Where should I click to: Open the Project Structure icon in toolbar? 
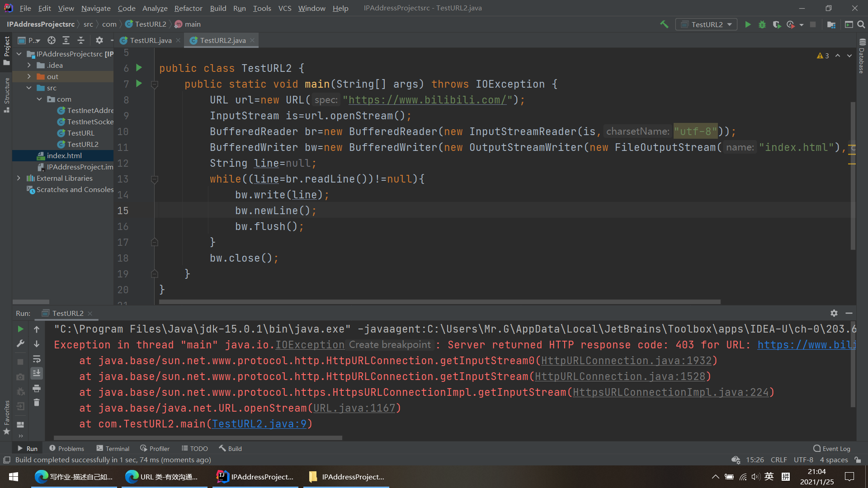[x=831, y=24]
